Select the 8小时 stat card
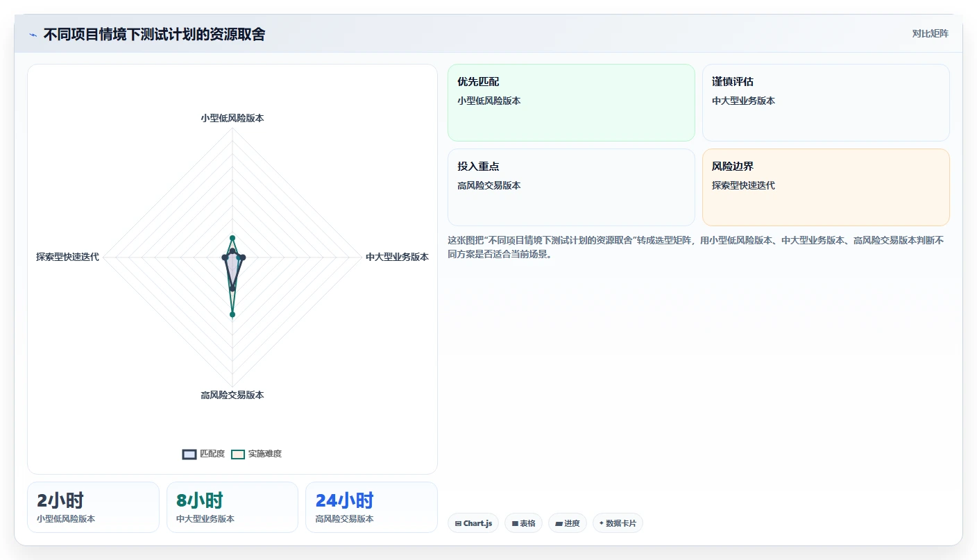Viewport: 977px width, 560px height. 232,507
